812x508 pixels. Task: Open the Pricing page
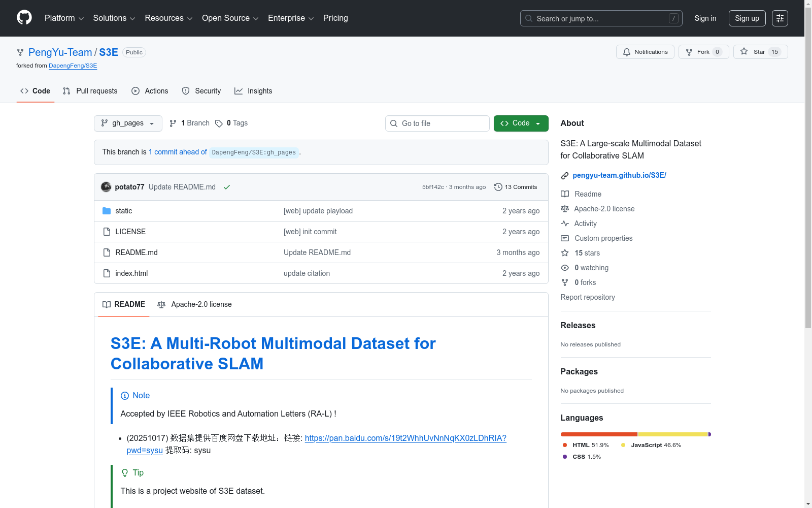click(335, 18)
